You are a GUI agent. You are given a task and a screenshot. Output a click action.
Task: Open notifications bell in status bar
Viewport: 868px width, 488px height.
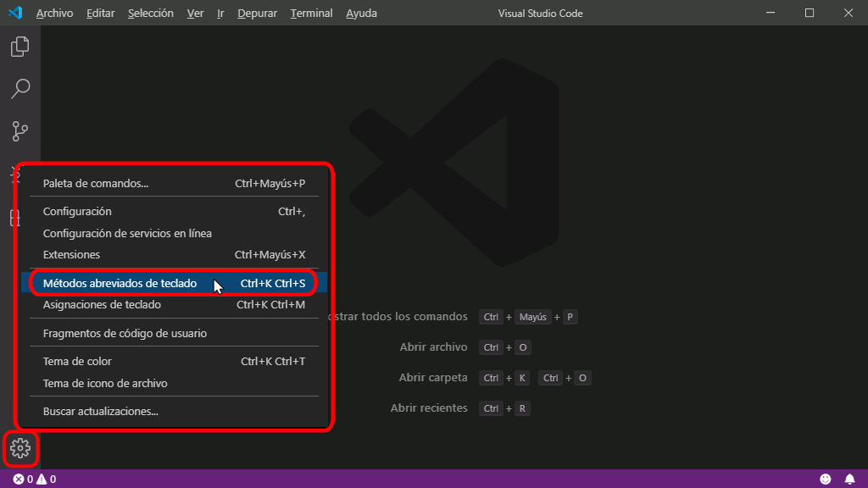click(x=849, y=480)
